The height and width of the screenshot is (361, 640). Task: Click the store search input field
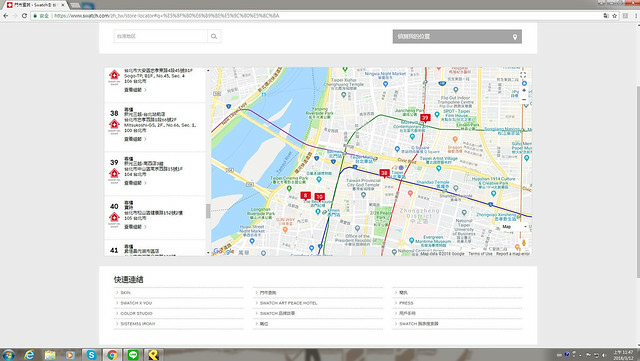coord(160,36)
